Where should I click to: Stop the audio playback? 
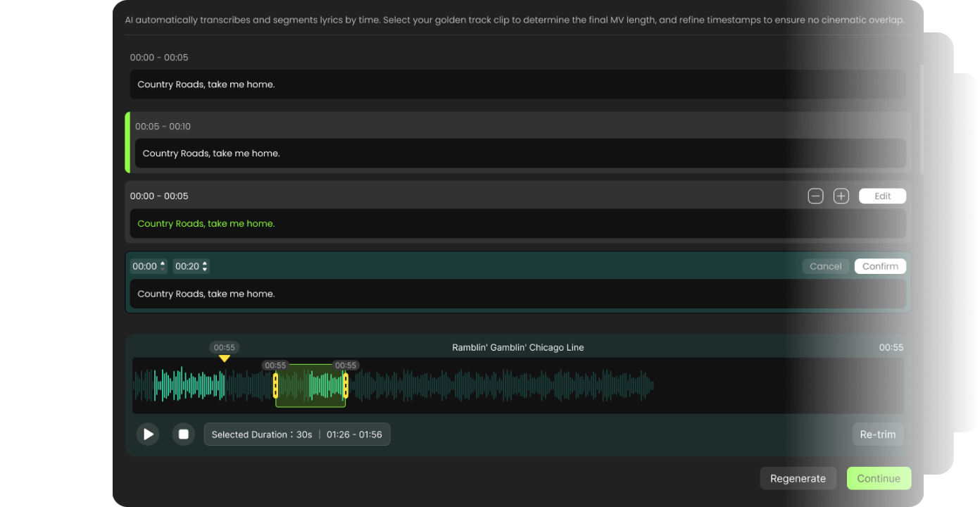[184, 434]
